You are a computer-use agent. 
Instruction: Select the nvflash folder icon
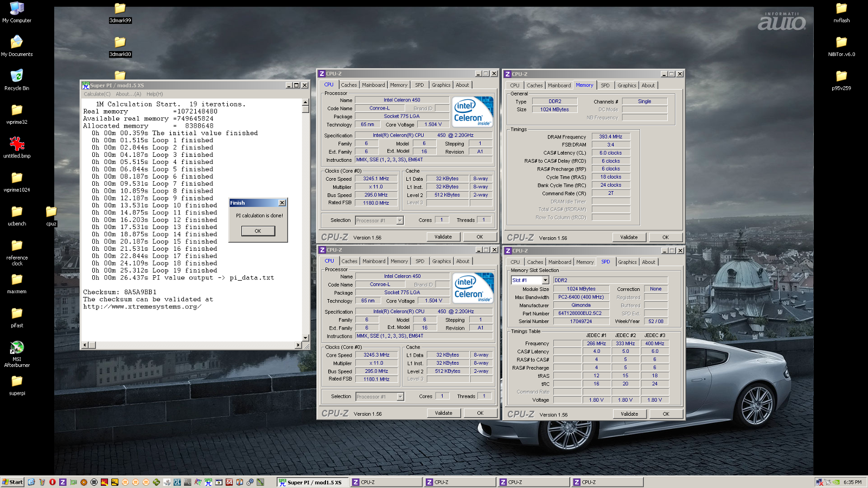point(841,12)
